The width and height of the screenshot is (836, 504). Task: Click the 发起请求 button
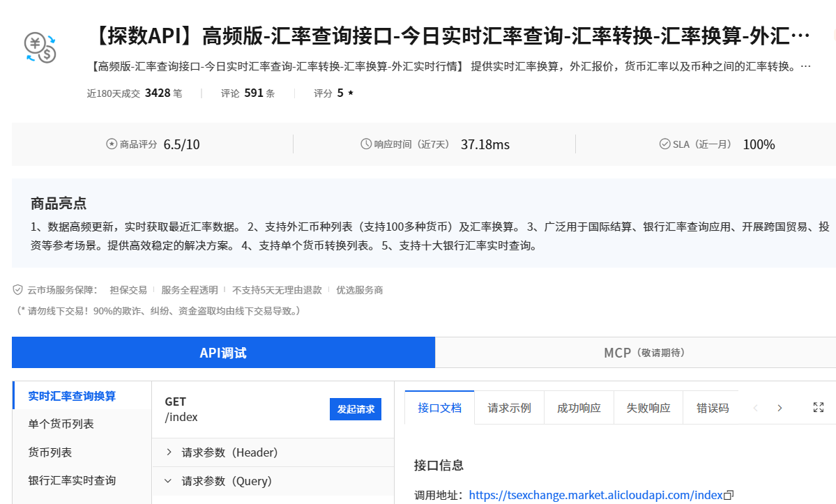pyautogui.click(x=356, y=409)
